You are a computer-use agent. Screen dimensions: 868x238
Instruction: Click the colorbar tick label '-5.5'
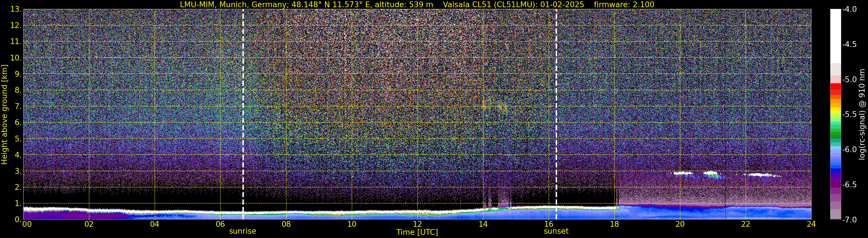point(849,115)
